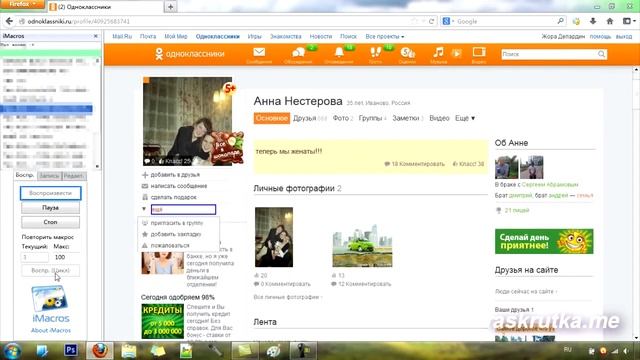Select добавить закладку menu entry
Image resolution: width=640 pixels, height=360 pixels.
coord(176,234)
